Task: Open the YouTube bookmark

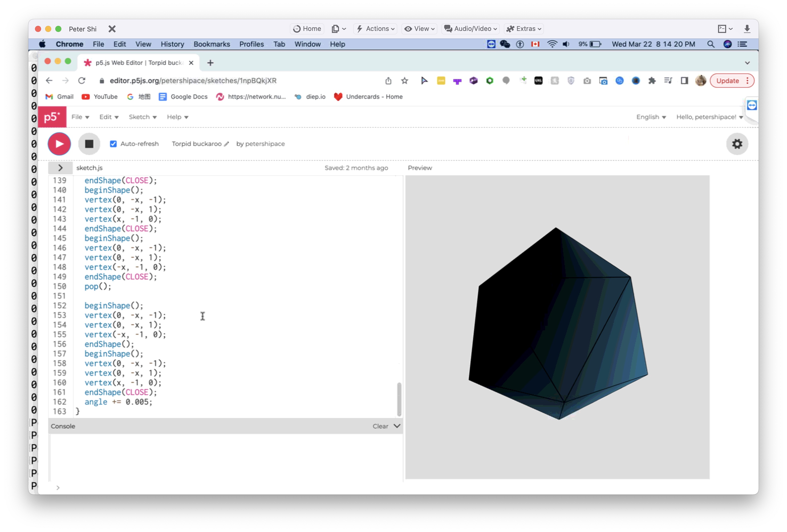Action: tap(100, 97)
